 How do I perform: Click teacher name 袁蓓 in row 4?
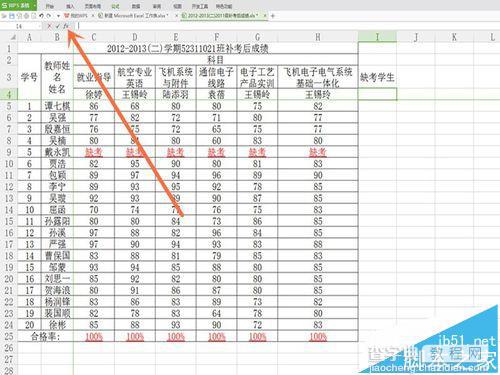point(216,94)
